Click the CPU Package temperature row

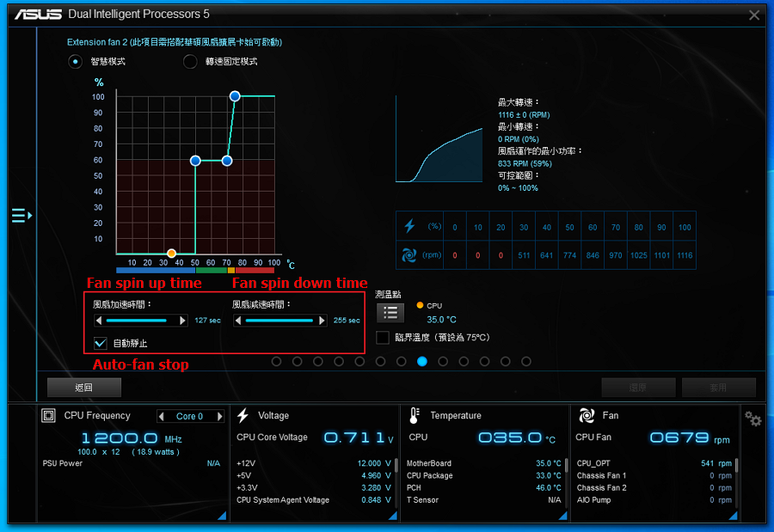pyautogui.click(x=483, y=476)
